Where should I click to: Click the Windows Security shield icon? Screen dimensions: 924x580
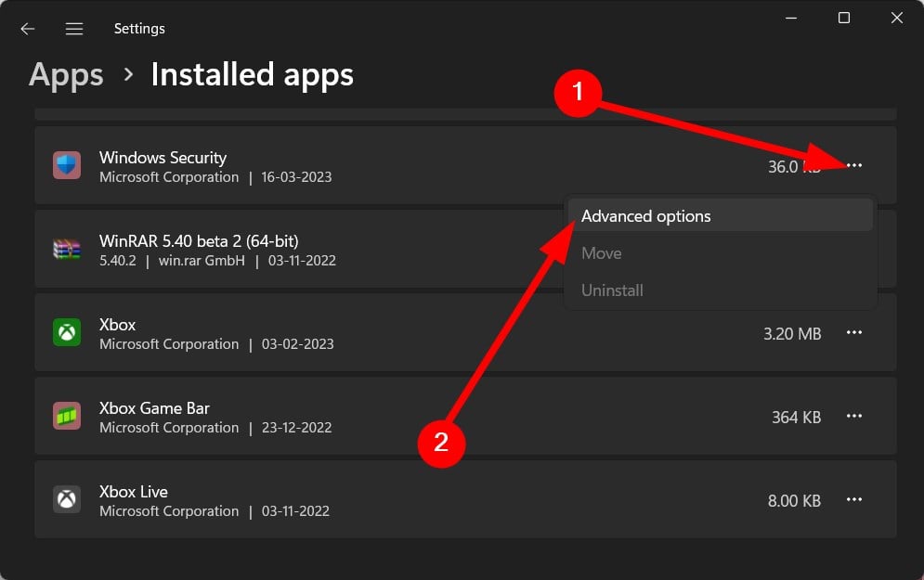click(x=67, y=165)
